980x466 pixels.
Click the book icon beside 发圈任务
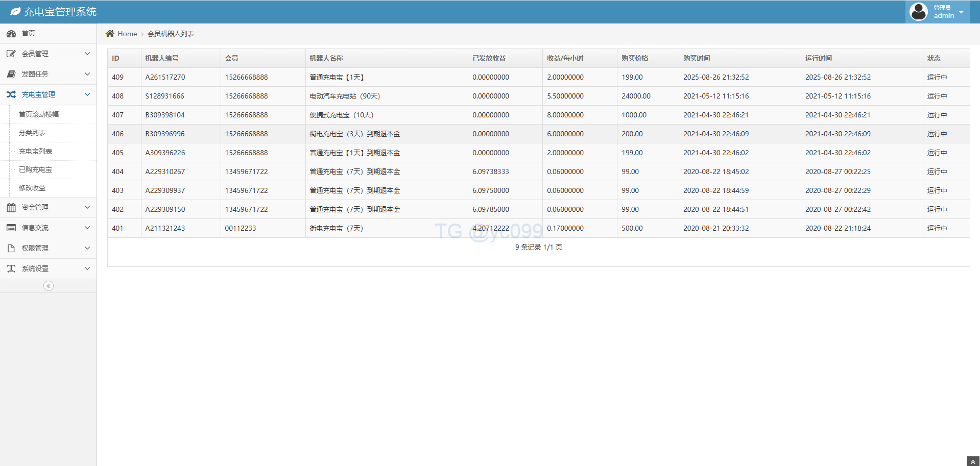pyautogui.click(x=11, y=74)
